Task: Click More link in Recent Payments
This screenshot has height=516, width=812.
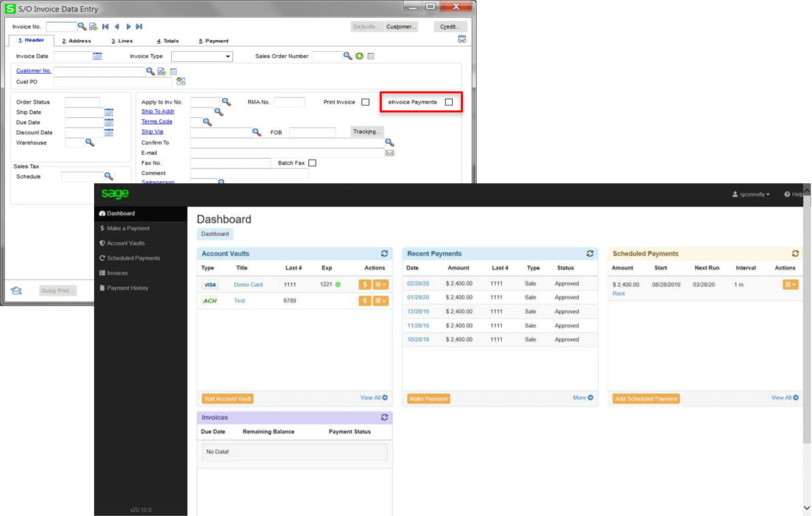Action: [x=583, y=398]
